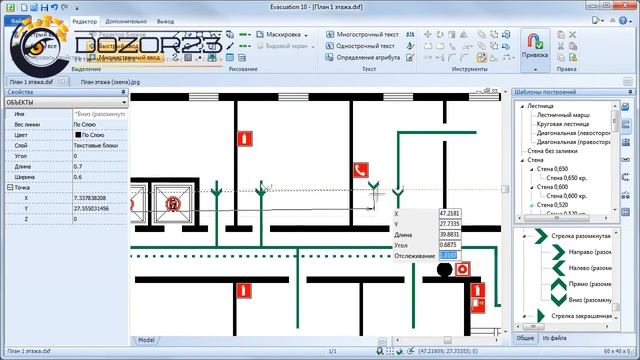
Task: Switch to План 1 этажа.dxf document tab
Action: [x=31, y=82]
